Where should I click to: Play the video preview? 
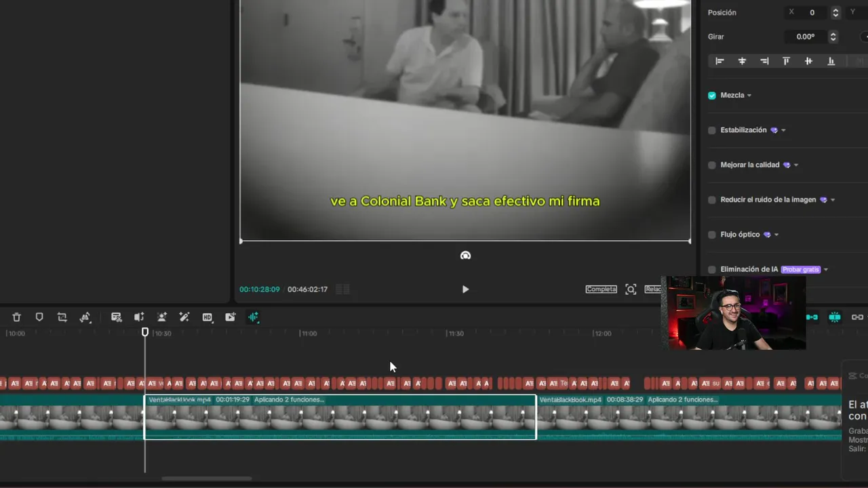pos(465,289)
